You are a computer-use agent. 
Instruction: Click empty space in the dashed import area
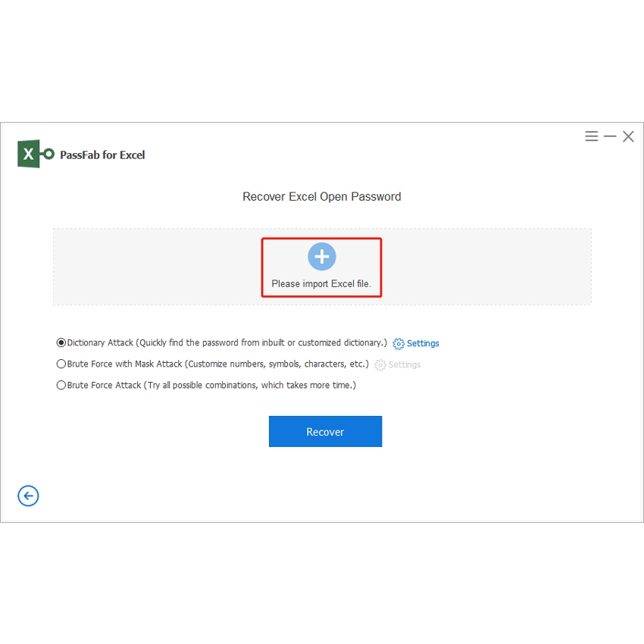pyautogui.click(x=152, y=267)
